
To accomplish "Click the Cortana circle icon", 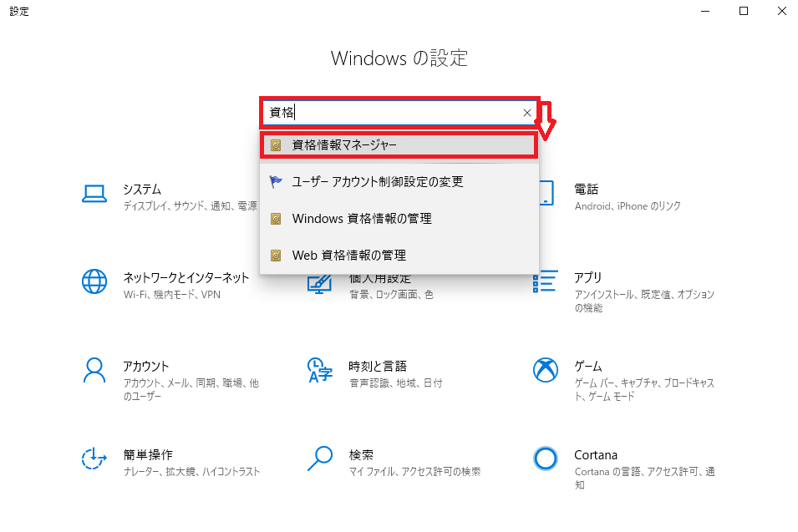I will coord(546,459).
